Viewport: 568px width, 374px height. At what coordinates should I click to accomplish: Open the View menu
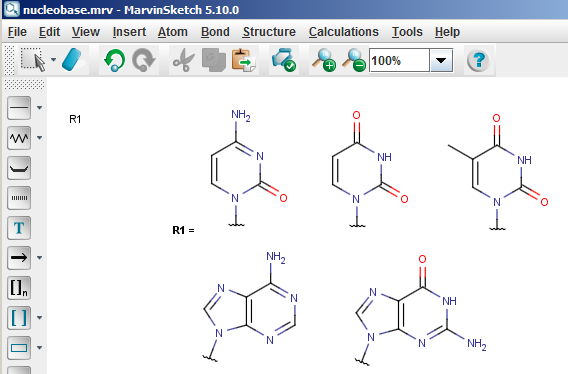[x=85, y=32]
